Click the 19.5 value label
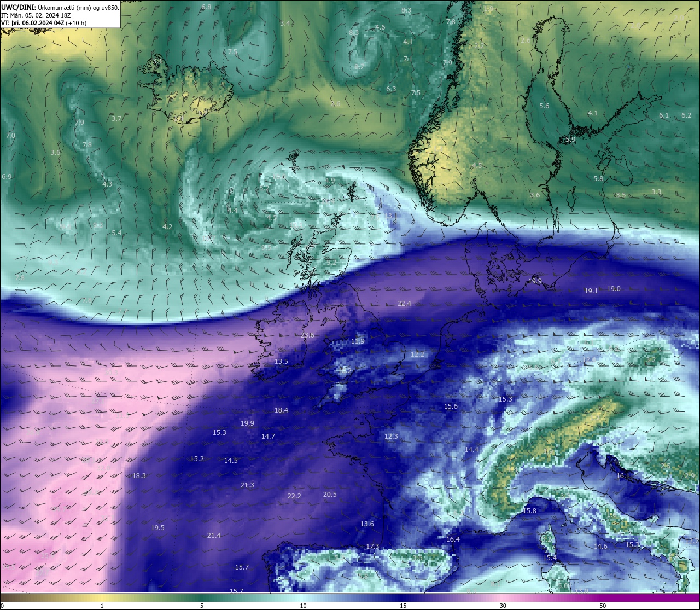Viewport: 700px width, 610px height. click(x=157, y=528)
